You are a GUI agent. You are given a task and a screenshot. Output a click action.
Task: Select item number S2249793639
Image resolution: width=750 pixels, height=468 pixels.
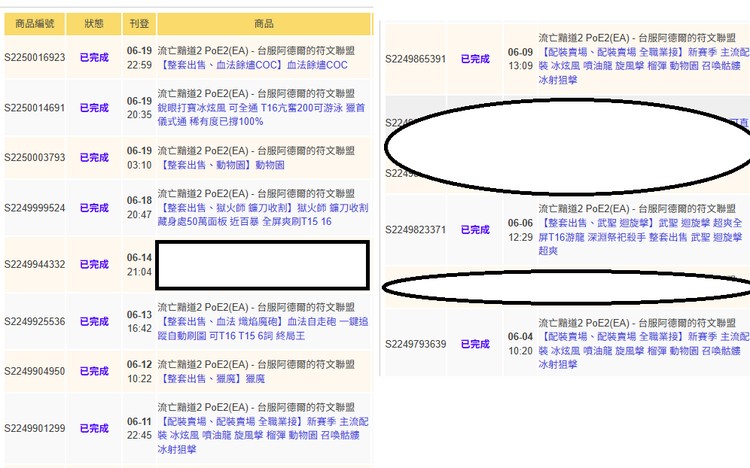tap(415, 344)
